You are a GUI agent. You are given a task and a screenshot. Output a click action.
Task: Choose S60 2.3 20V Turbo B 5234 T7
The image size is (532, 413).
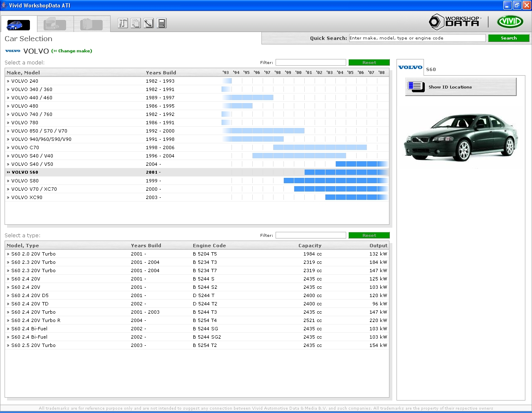point(197,270)
